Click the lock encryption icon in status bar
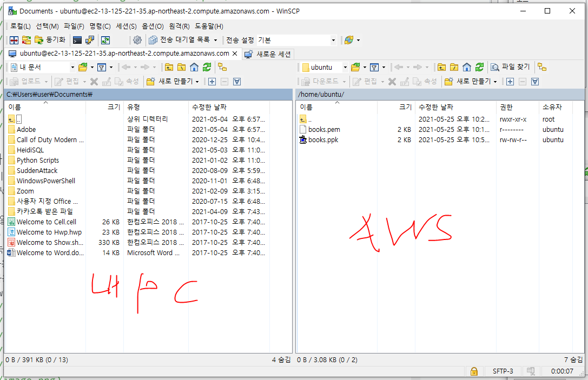Image resolution: width=588 pixels, height=380 pixels. tap(474, 371)
